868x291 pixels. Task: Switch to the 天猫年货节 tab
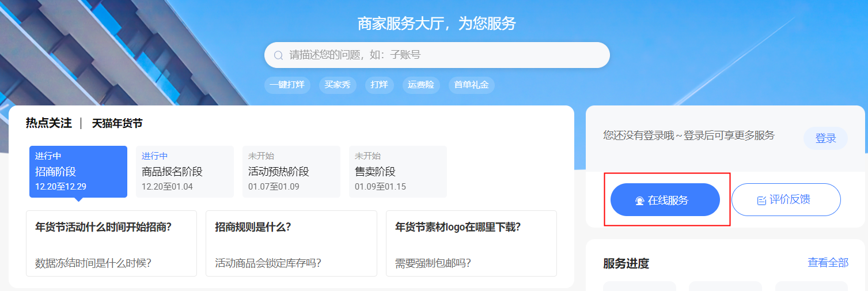coord(117,123)
